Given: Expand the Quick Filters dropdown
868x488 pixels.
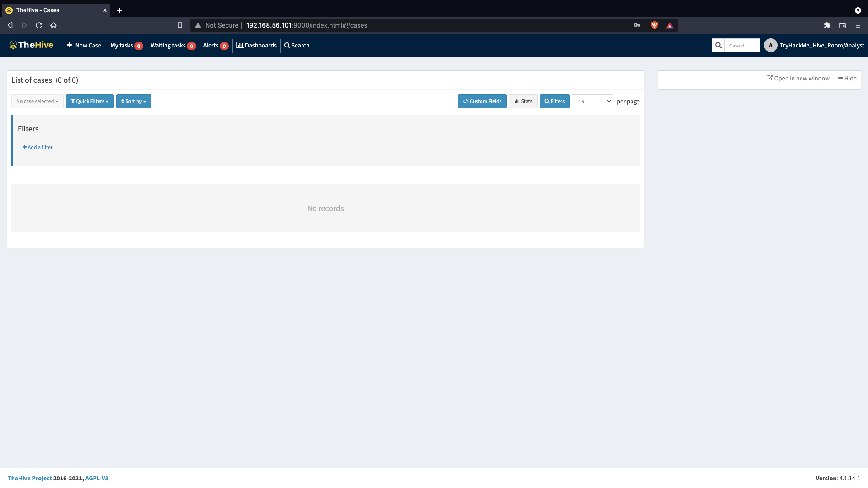Looking at the screenshot, I should click(x=90, y=101).
